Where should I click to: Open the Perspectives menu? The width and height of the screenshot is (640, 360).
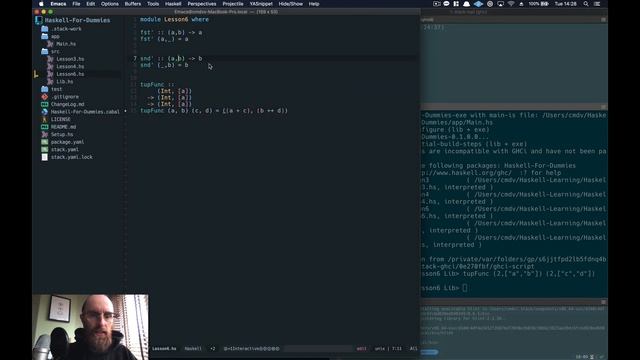coord(202,4)
